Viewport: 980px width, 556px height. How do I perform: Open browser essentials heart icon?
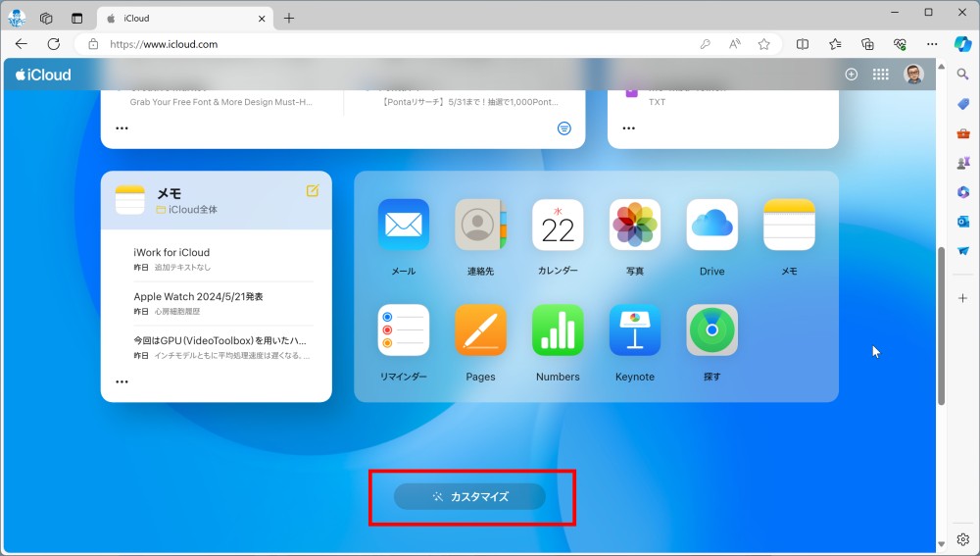pyautogui.click(x=900, y=44)
